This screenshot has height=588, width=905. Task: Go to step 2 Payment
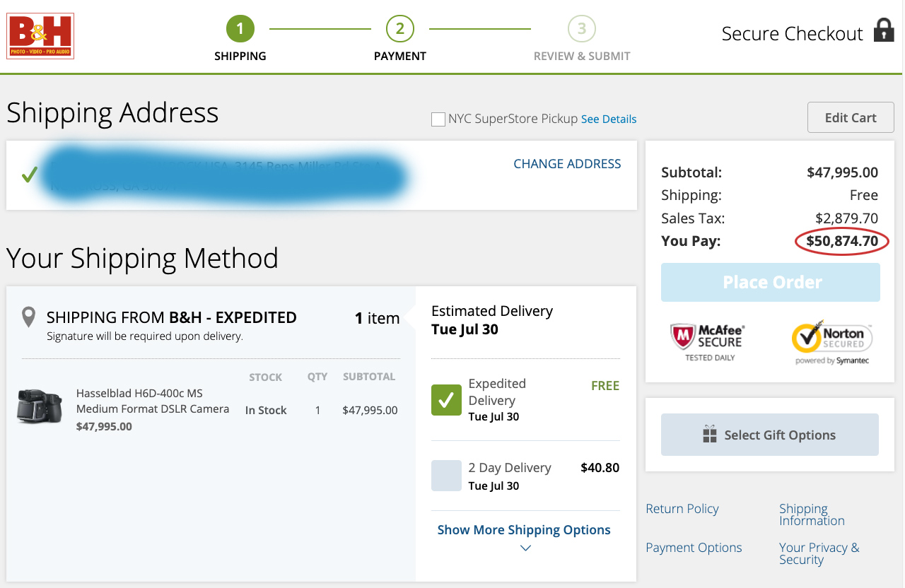coord(399,30)
